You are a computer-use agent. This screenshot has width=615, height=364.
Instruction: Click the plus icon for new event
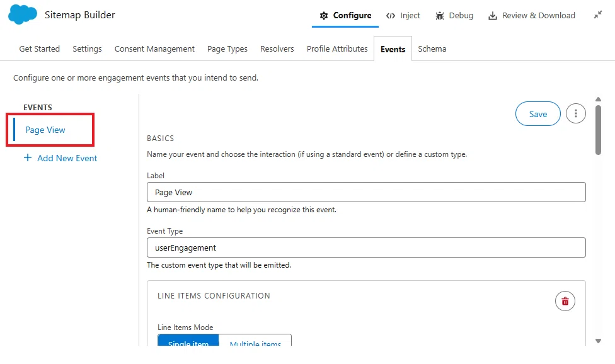pos(28,158)
